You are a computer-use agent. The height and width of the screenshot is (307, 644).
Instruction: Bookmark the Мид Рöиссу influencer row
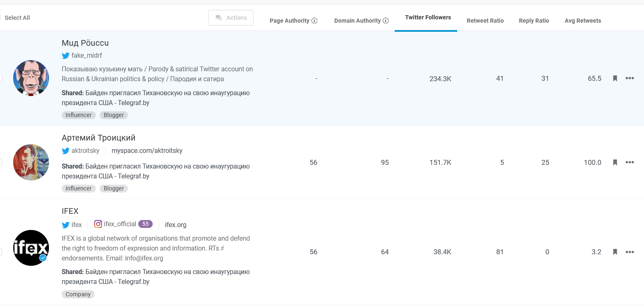point(615,78)
